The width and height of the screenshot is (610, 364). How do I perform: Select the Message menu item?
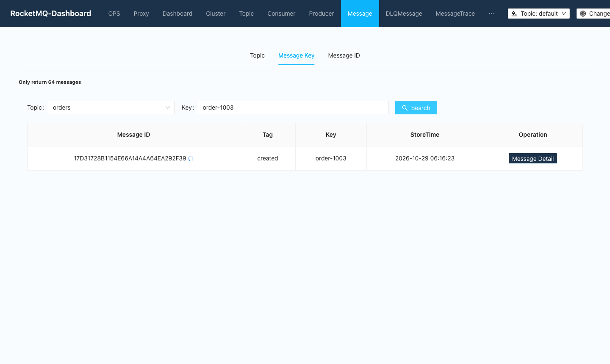click(x=360, y=14)
